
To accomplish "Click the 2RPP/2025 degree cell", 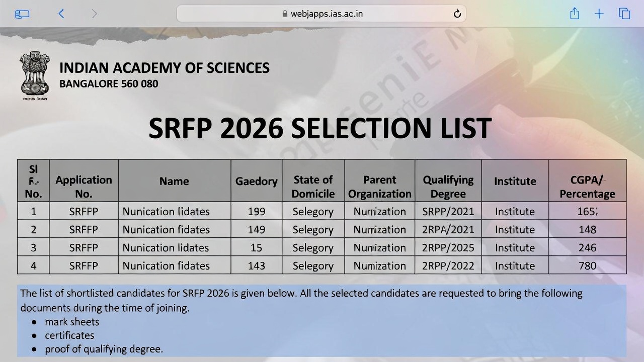I will click(x=448, y=248).
